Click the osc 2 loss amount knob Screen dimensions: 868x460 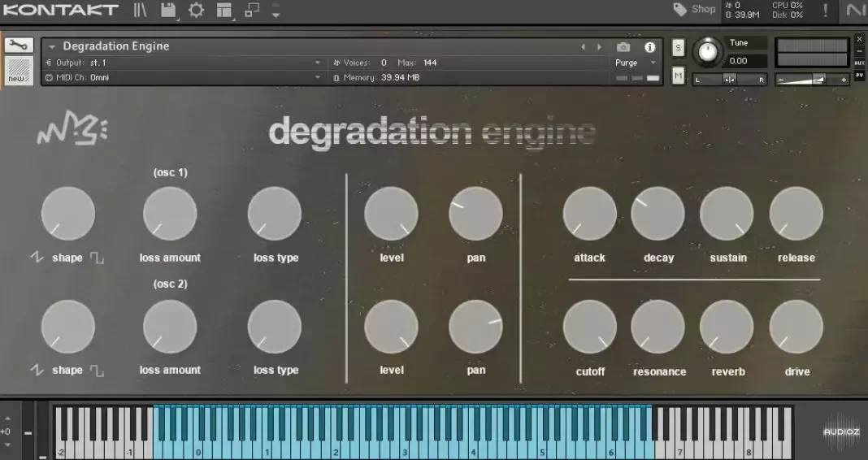[x=170, y=327]
